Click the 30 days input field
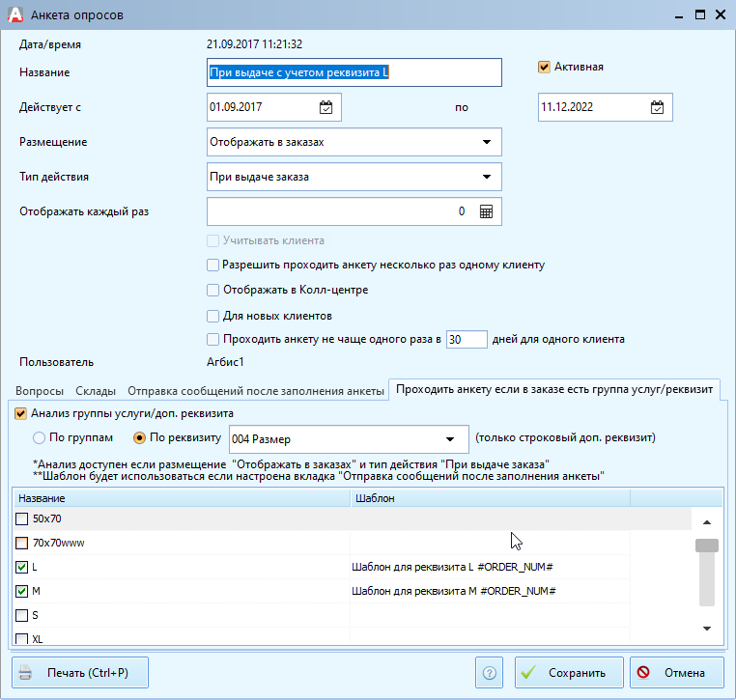 467,340
